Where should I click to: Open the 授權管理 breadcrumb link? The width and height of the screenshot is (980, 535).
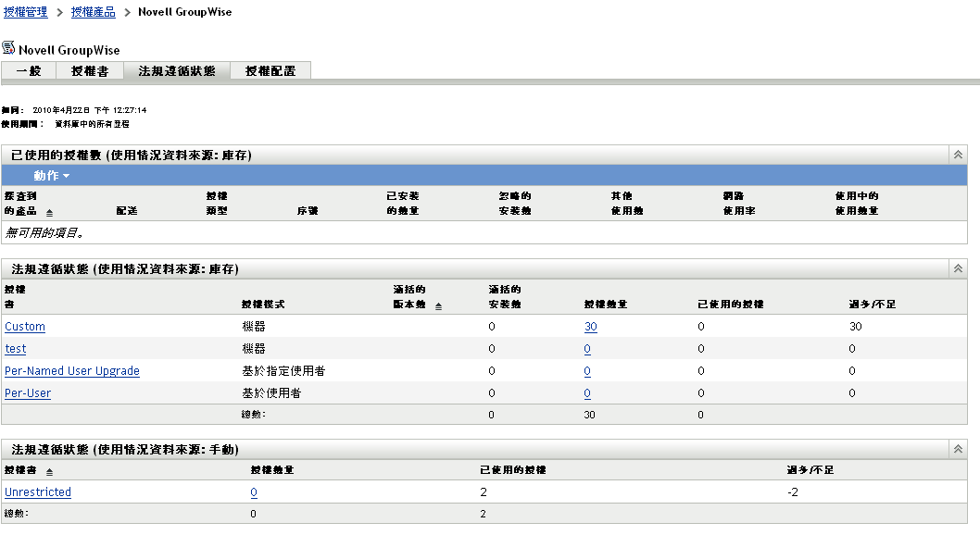point(26,12)
